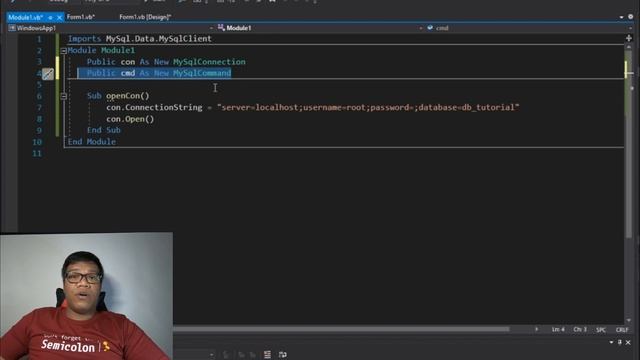Click the CRLF line ending indicator

click(x=622, y=329)
